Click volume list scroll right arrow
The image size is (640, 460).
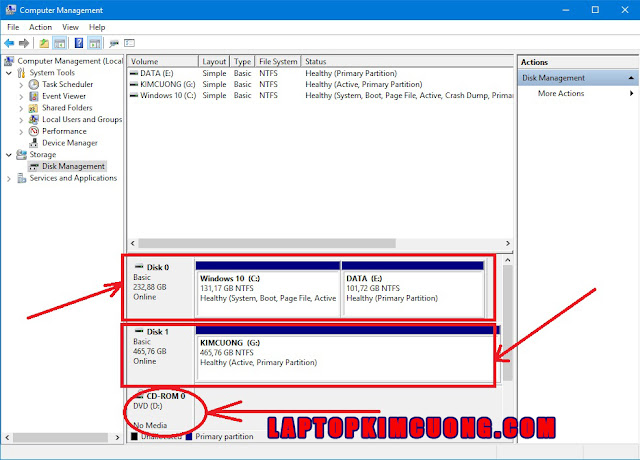click(x=508, y=243)
